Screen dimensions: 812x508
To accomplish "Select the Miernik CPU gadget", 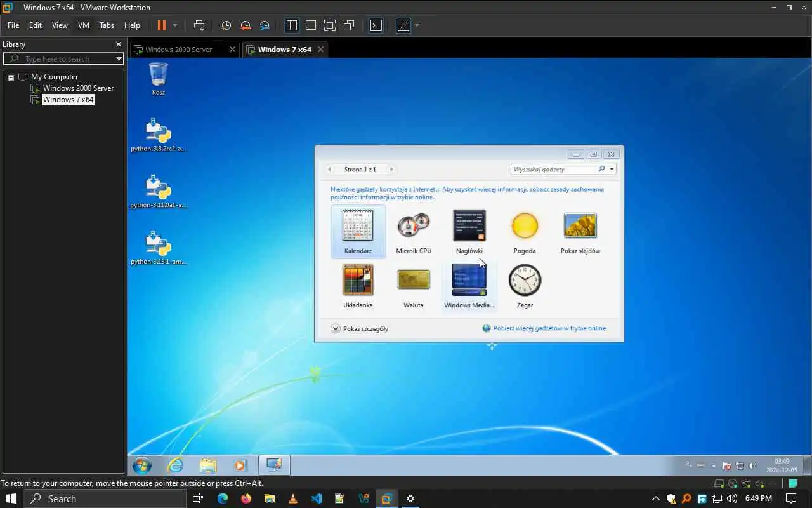I will coord(414,231).
